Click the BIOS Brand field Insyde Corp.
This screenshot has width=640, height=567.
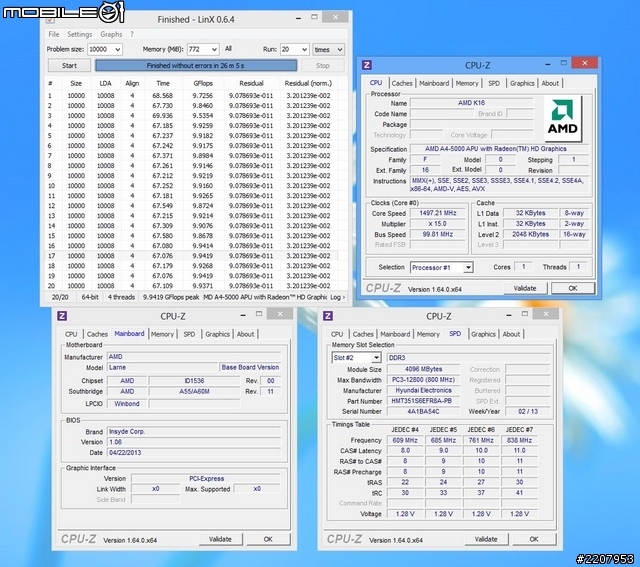[x=194, y=431]
